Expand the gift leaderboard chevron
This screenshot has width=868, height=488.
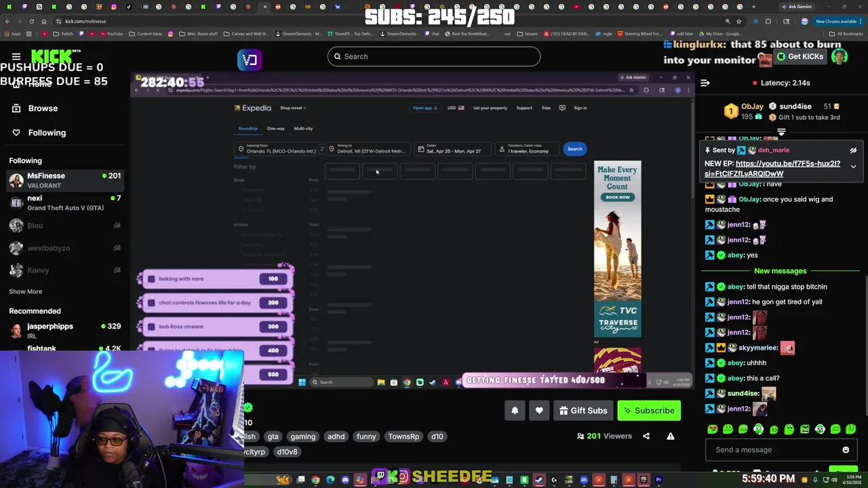pos(781,132)
